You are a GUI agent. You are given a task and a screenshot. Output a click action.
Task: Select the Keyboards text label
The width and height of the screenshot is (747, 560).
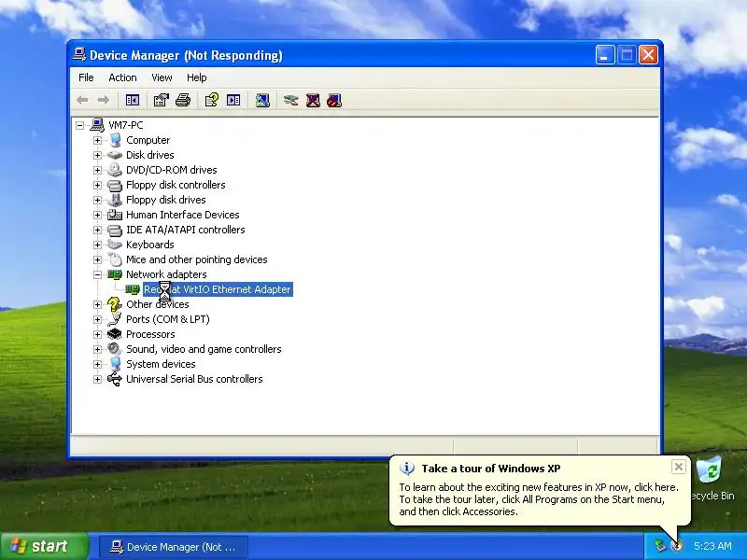tap(150, 245)
